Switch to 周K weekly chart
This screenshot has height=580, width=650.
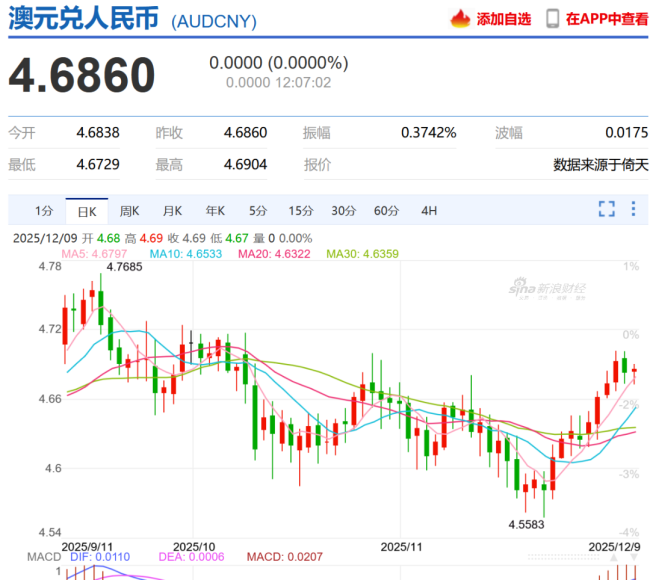[129, 210]
